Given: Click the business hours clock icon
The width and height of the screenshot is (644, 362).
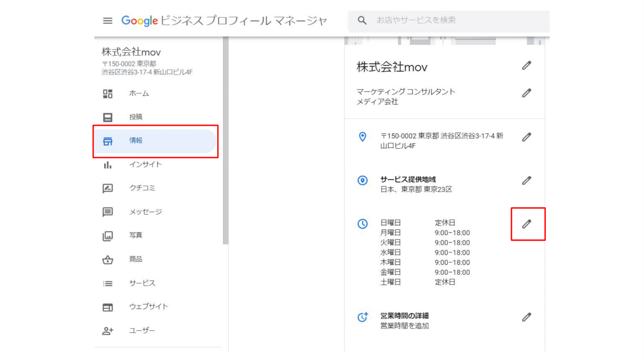Looking at the screenshot, I should tap(363, 224).
